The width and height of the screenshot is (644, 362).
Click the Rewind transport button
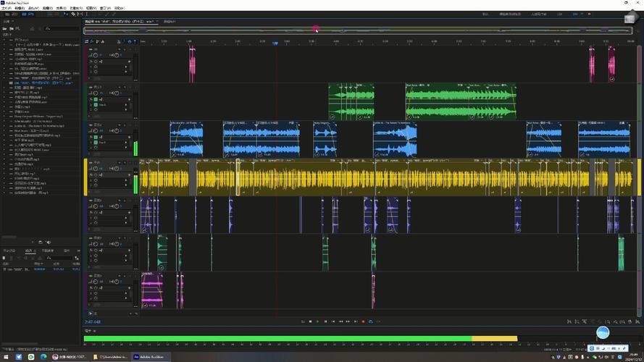[340, 321]
